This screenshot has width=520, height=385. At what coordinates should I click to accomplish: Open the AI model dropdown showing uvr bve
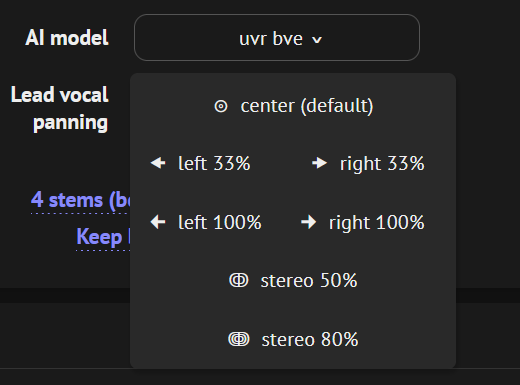click(277, 37)
